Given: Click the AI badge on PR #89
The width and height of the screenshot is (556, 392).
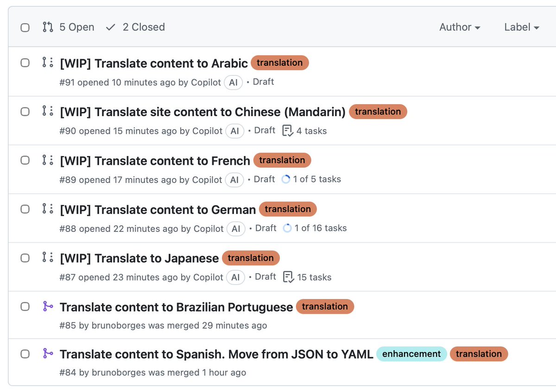Looking at the screenshot, I should pos(234,180).
